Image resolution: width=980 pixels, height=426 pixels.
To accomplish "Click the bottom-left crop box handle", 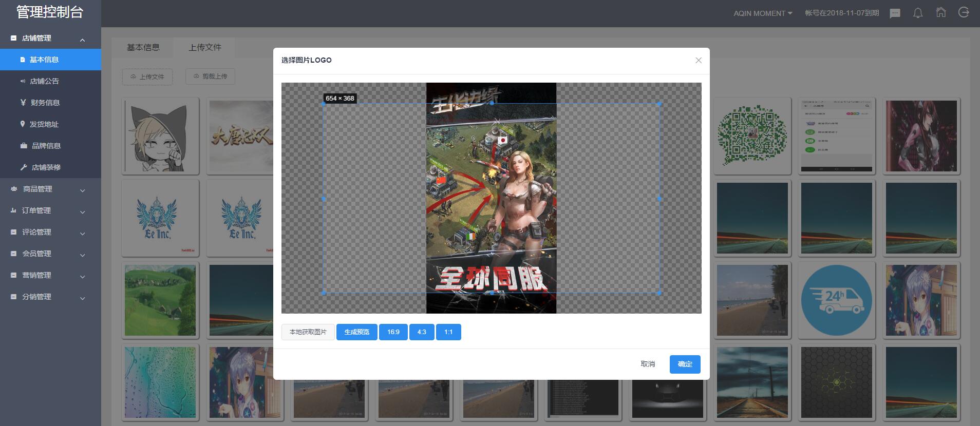I will coord(323,293).
